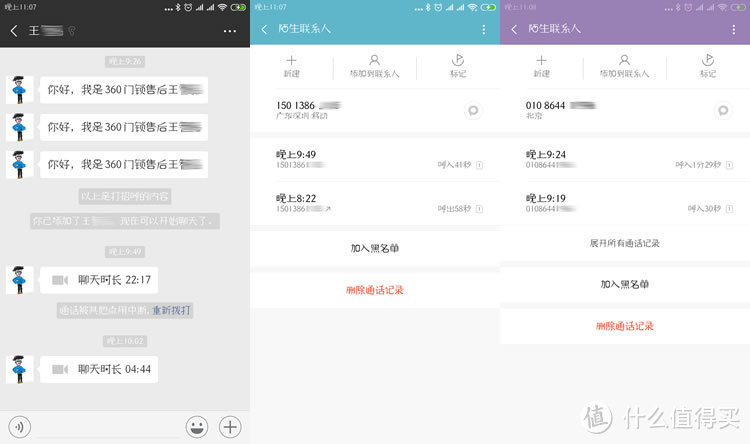The width and height of the screenshot is (750, 444).
Task: Open the chat options three-dot menu
Action: click(230, 31)
